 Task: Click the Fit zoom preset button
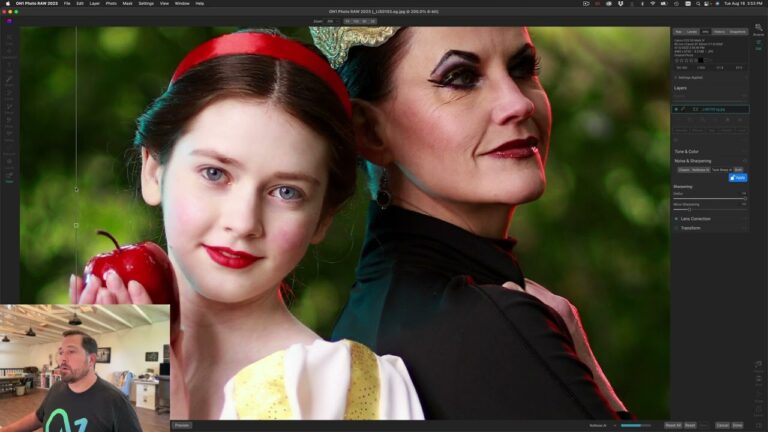[x=347, y=22]
